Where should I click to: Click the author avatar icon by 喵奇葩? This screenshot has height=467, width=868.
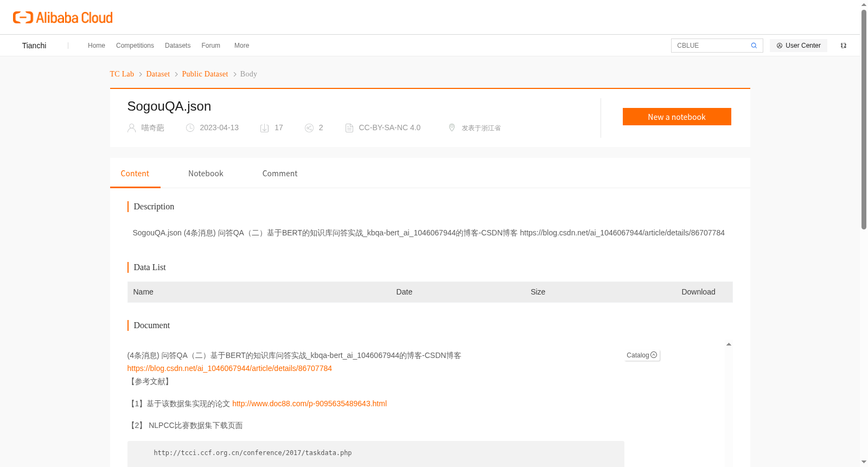point(131,128)
